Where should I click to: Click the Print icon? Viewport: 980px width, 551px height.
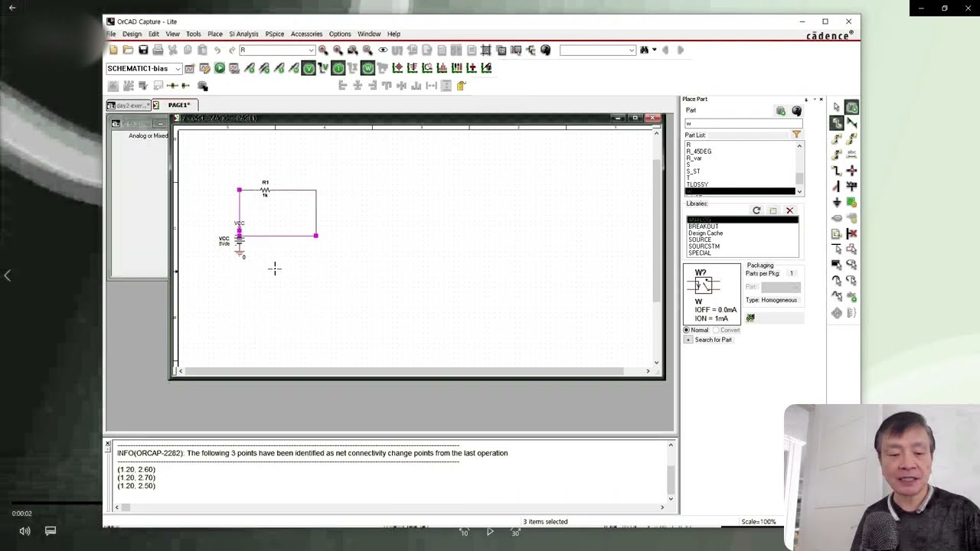(158, 50)
